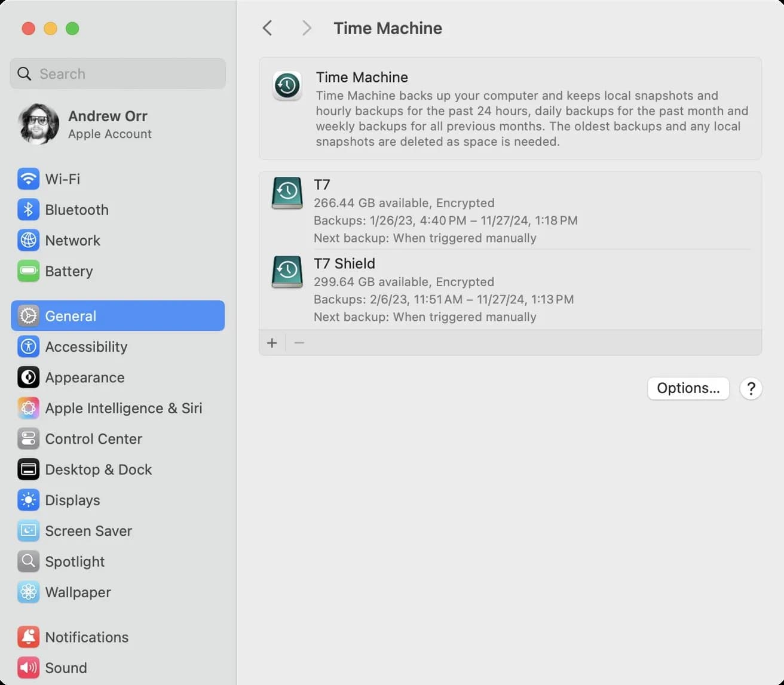Open Apple Intelligence & Siri pane
Viewport: 784px width, 685px height.
click(x=118, y=408)
